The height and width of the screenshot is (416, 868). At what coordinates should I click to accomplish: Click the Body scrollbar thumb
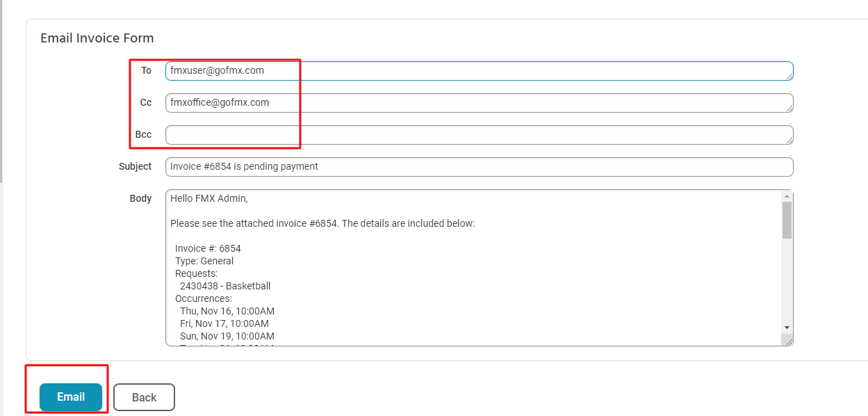[x=787, y=220]
